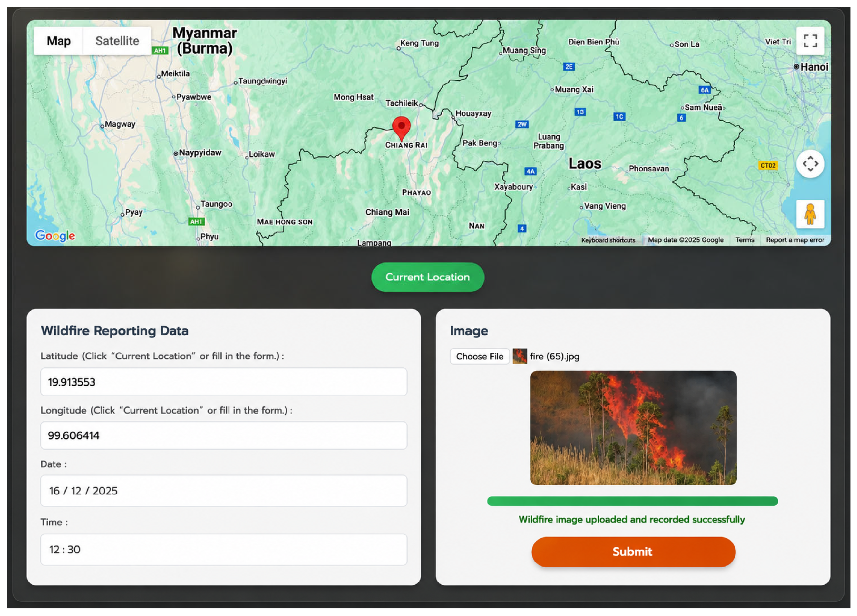Image resolution: width=857 pixels, height=616 pixels.
Task: Click the Time field showing 12:30
Action: pos(224,550)
